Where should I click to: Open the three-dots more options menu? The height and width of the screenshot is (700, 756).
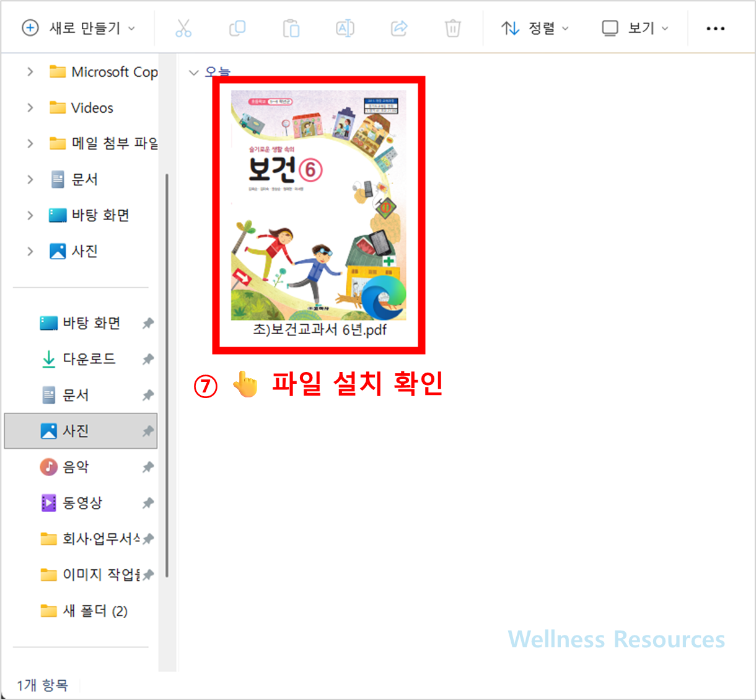(716, 29)
